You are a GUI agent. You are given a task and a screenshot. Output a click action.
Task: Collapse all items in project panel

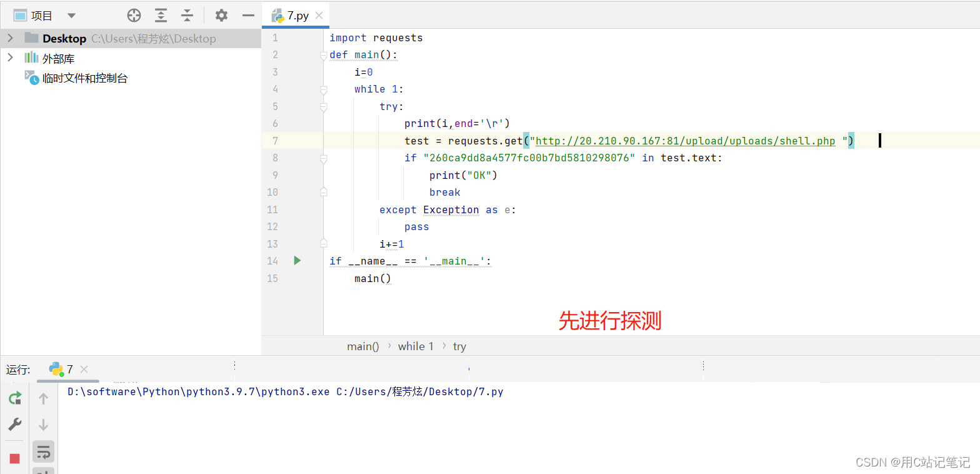tap(187, 16)
